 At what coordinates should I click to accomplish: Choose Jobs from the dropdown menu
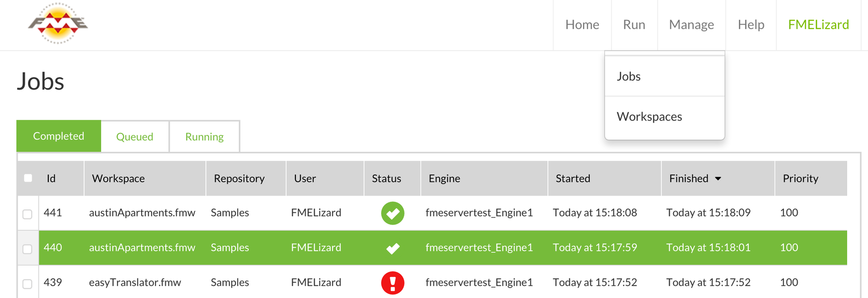click(x=629, y=76)
